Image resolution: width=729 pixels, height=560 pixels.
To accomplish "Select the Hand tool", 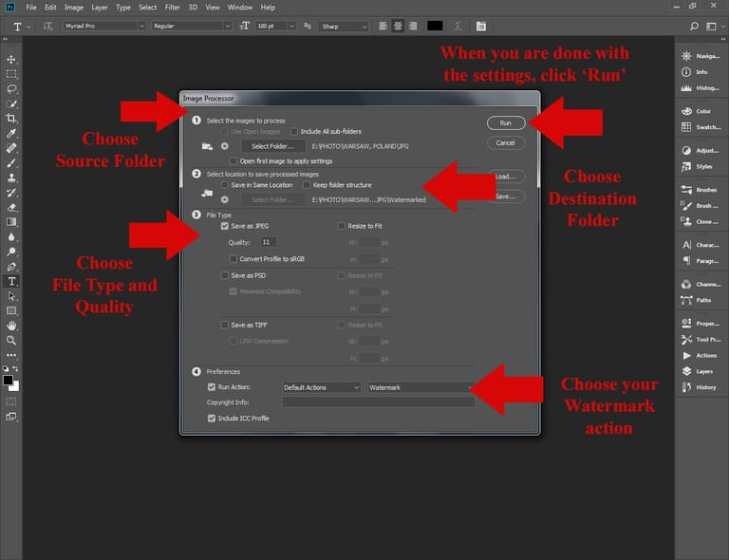I will [x=11, y=326].
